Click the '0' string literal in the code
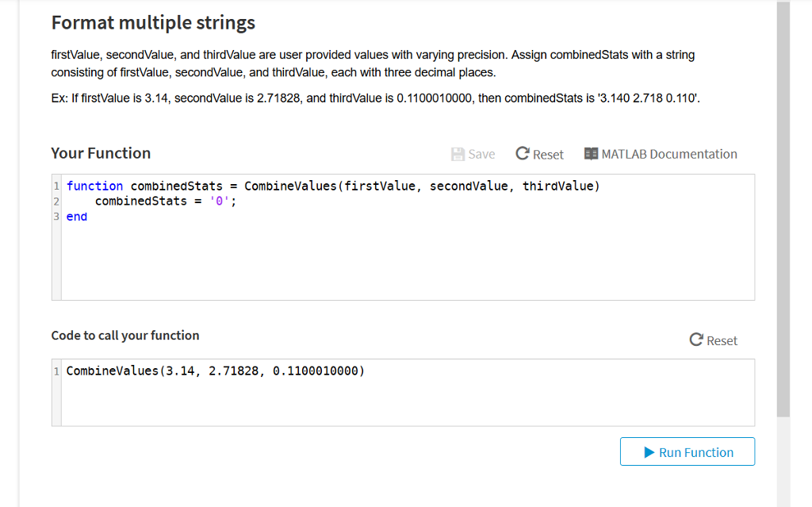The image size is (812, 507). [222, 202]
